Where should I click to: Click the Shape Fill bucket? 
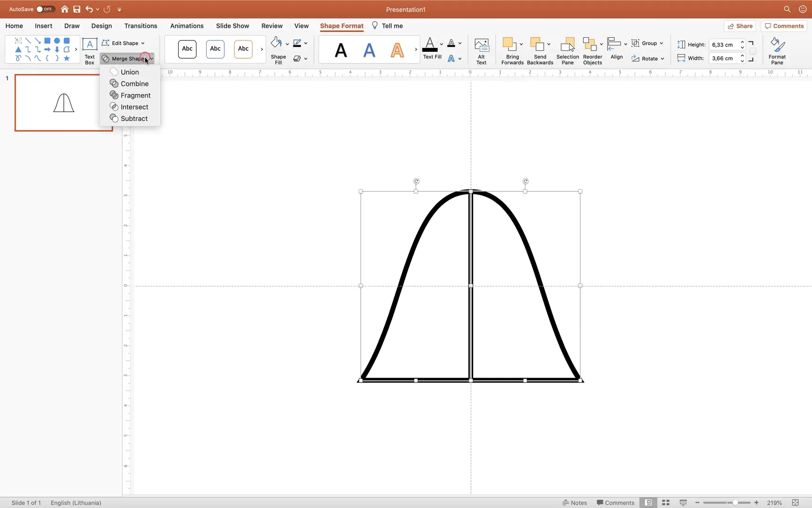pyautogui.click(x=277, y=43)
